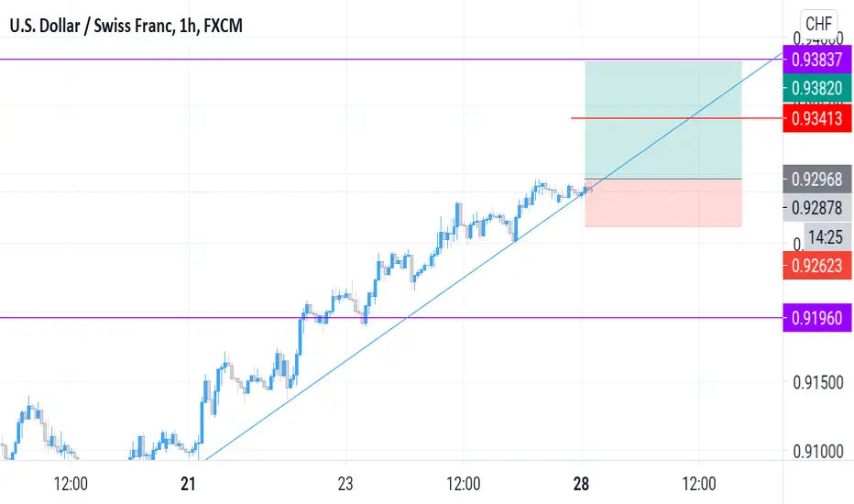Click the 21 date marker on time axis
Screen dimensions: 854x504
tap(188, 484)
